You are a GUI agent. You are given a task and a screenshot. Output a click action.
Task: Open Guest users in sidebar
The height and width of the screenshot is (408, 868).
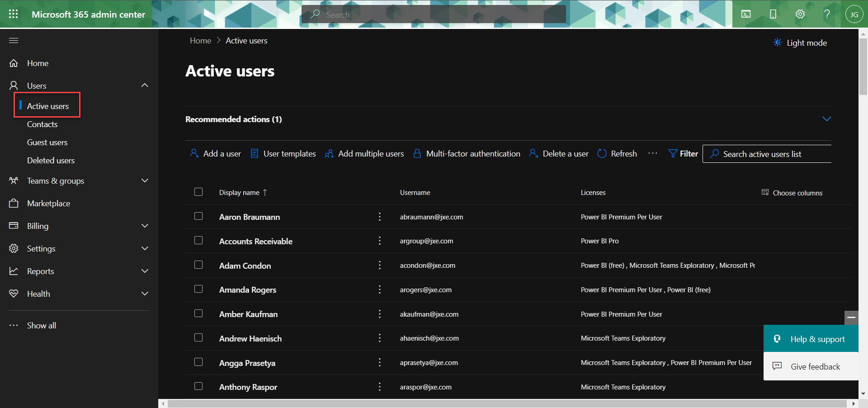pos(47,142)
